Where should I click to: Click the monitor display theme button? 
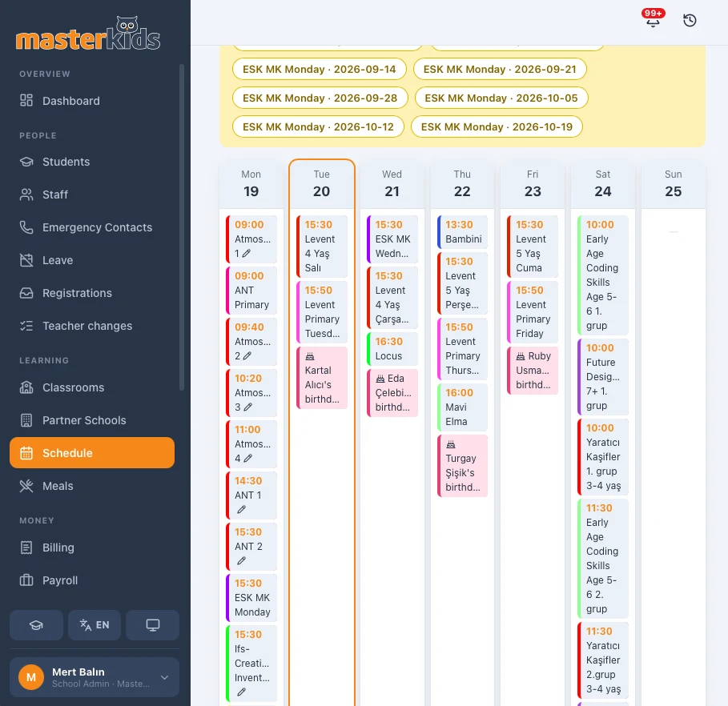[x=153, y=625]
